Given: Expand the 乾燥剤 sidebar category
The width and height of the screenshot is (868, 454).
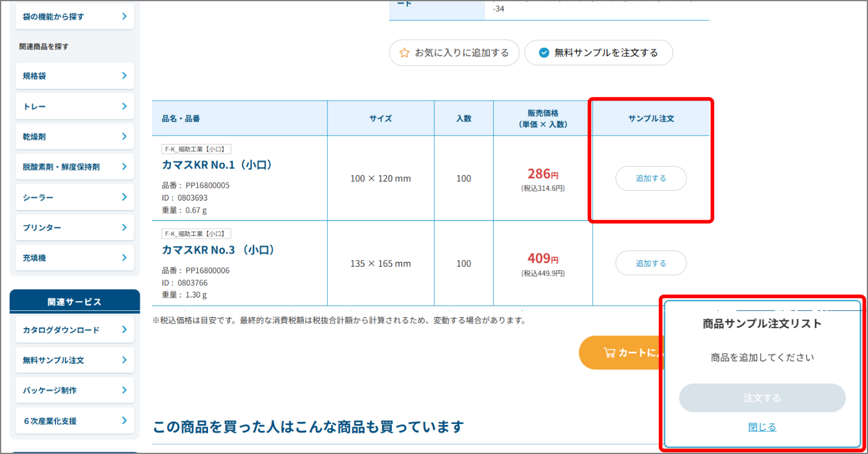Looking at the screenshot, I should tap(75, 136).
